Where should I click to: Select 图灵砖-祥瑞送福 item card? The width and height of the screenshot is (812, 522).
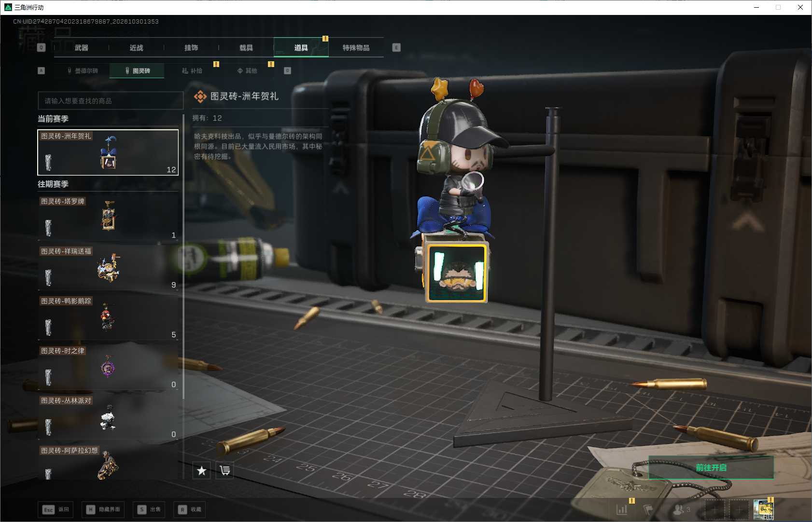[x=108, y=267]
